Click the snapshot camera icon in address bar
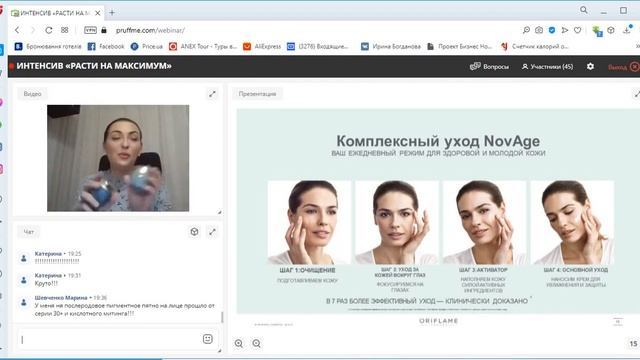The width and height of the screenshot is (640, 360). coord(539,30)
